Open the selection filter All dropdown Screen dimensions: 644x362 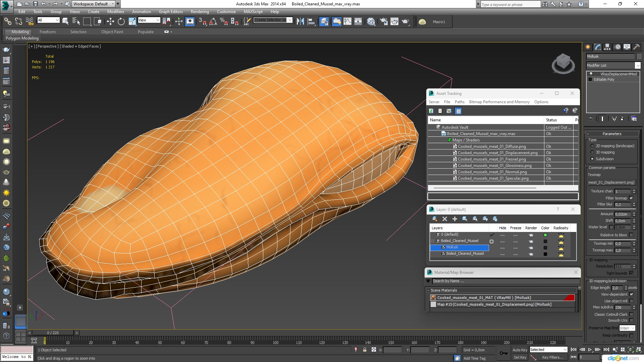point(48,20)
